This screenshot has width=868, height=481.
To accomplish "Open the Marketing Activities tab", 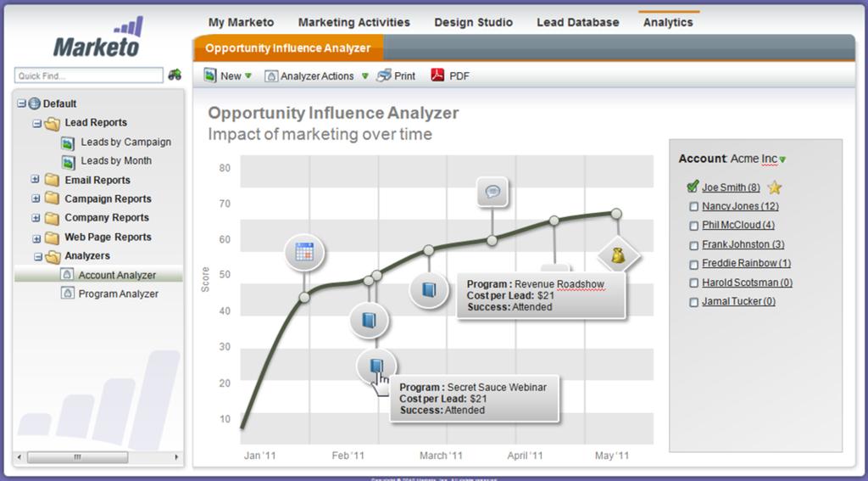I will point(354,23).
